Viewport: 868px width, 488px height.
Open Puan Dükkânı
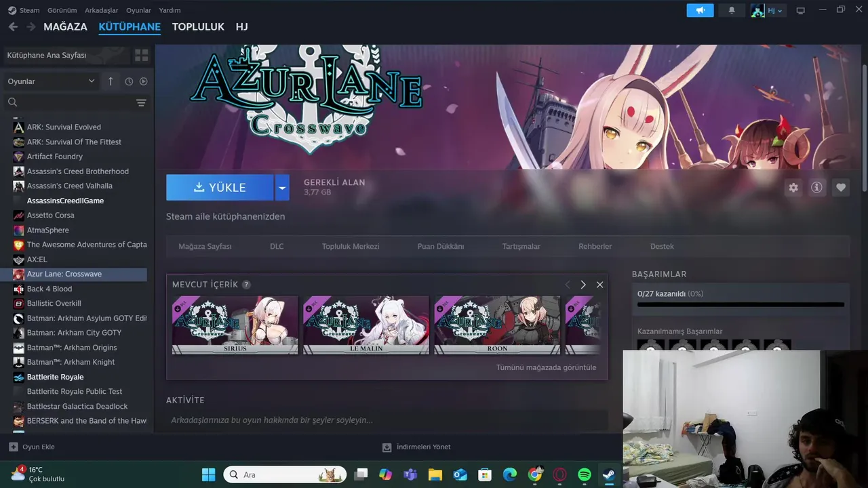[x=441, y=247]
